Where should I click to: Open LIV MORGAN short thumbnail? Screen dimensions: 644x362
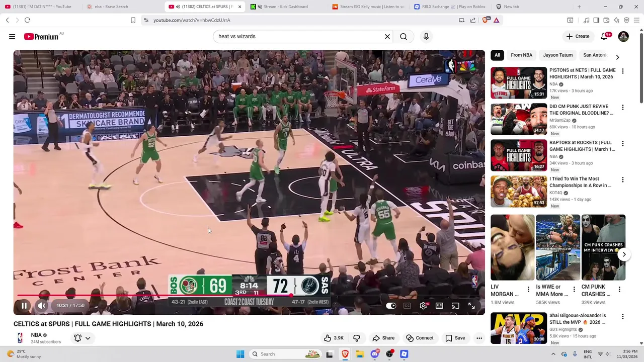(x=513, y=247)
